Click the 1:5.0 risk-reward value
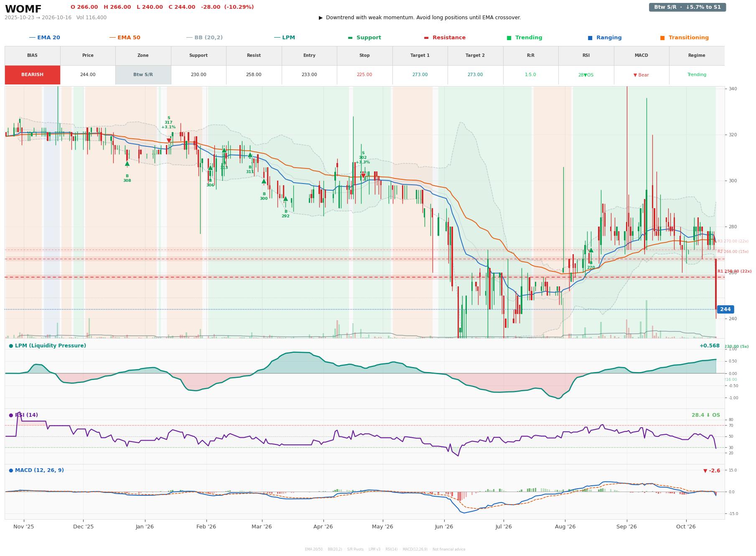Viewport: 756px width, 556px height. tap(531, 75)
